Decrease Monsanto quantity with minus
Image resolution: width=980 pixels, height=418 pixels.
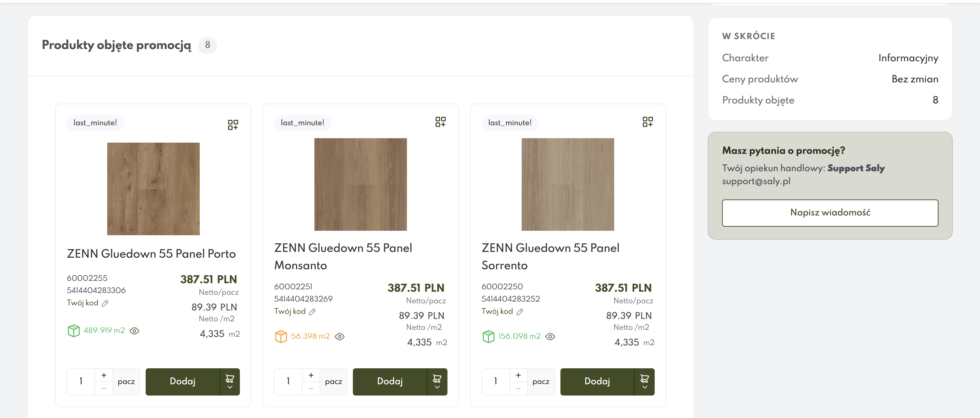click(x=311, y=388)
